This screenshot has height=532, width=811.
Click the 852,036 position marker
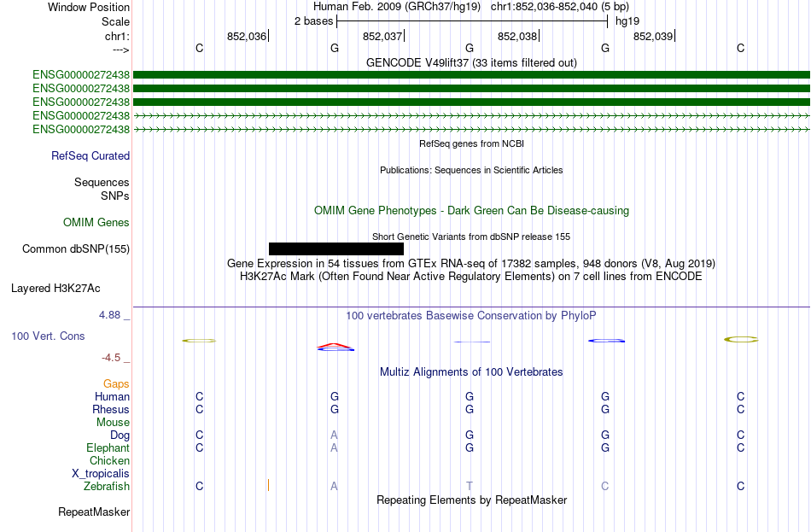[x=248, y=36]
